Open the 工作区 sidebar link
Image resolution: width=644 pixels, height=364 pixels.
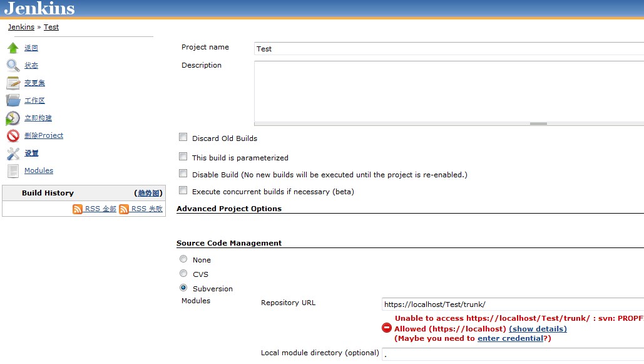click(x=34, y=100)
